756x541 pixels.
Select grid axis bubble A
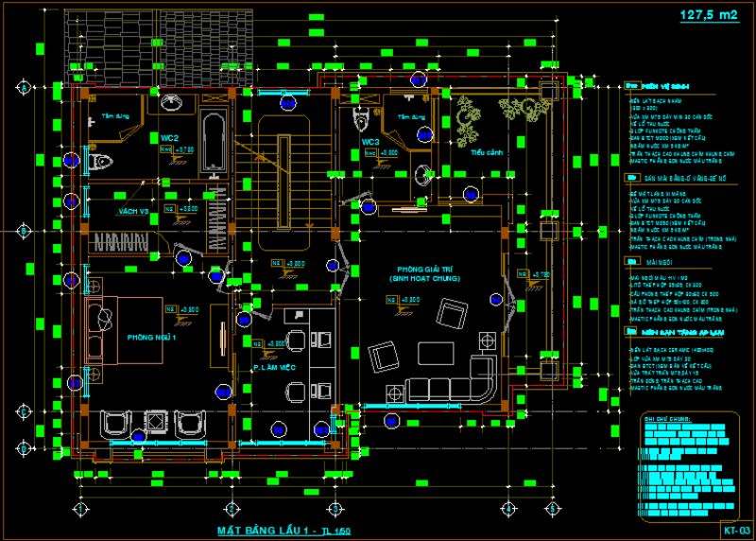coord(24,87)
